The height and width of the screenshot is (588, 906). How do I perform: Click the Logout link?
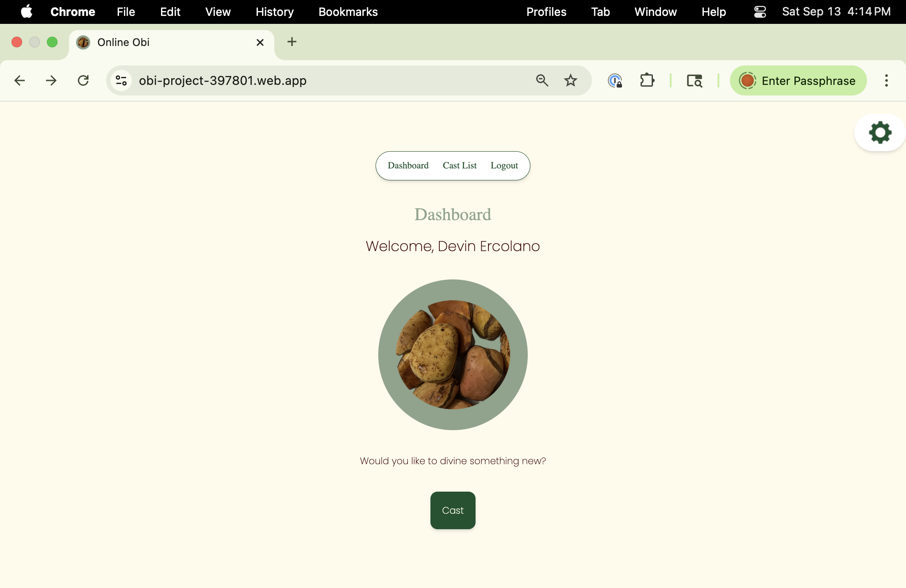tap(504, 165)
